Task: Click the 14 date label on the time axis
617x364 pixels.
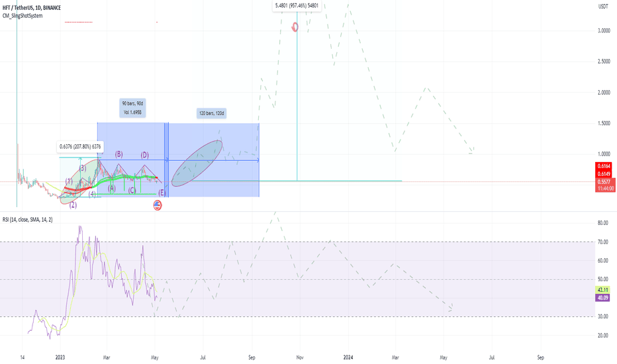Action: [x=23, y=357]
